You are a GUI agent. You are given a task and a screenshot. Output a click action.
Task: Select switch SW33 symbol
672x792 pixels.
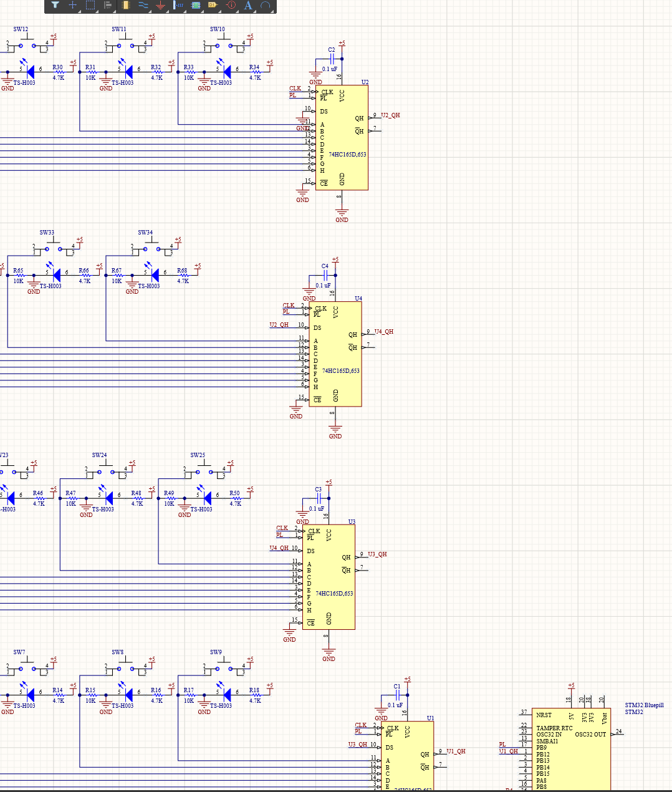coord(54,246)
